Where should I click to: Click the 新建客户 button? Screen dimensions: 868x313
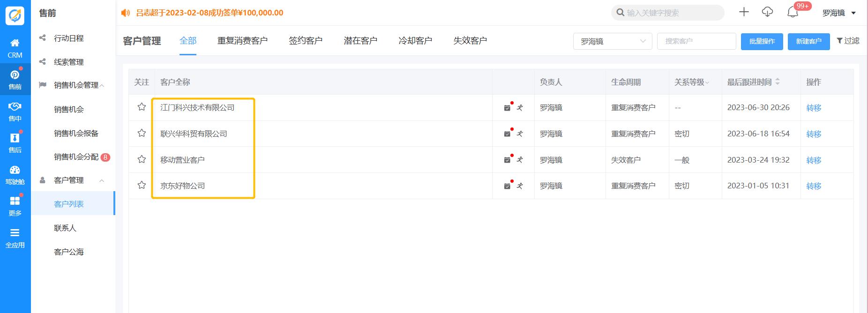[x=809, y=41]
